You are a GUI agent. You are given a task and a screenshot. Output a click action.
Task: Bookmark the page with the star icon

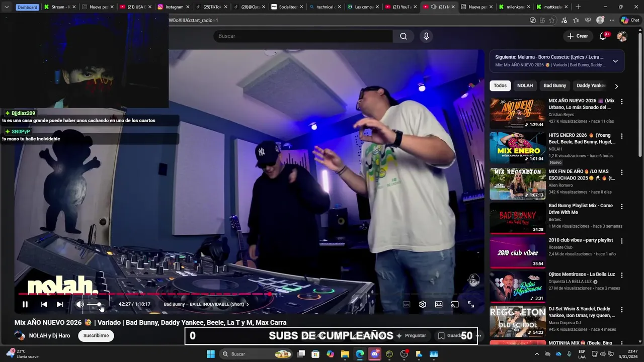[x=552, y=20]
